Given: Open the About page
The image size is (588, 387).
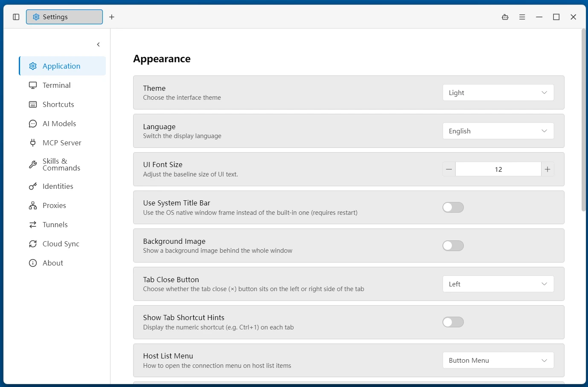Looking at the screenshot, I should [62, 263].
